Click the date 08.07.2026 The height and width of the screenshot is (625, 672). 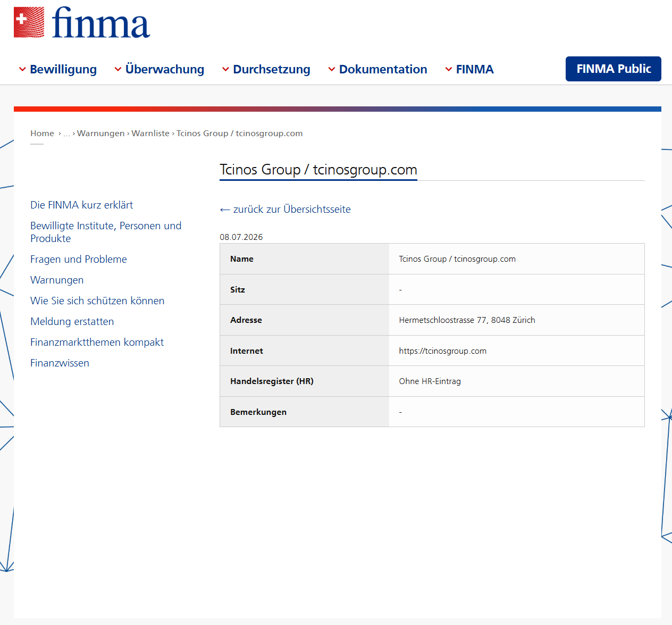click(x=241, y=237)
